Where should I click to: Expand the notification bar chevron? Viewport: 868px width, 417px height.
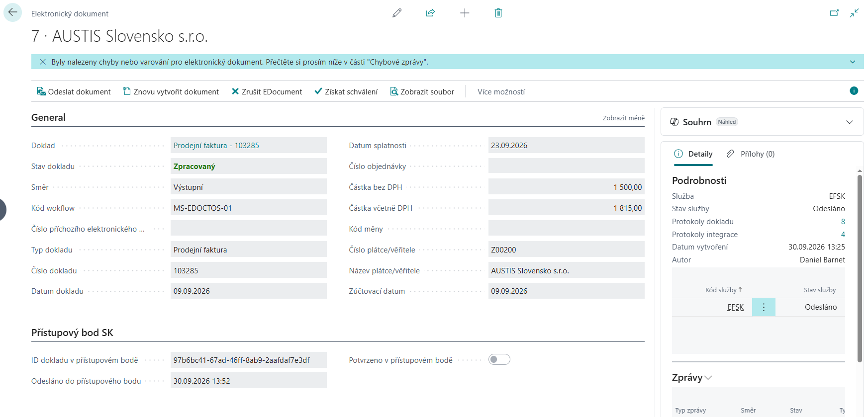click(x=853, y=62)
